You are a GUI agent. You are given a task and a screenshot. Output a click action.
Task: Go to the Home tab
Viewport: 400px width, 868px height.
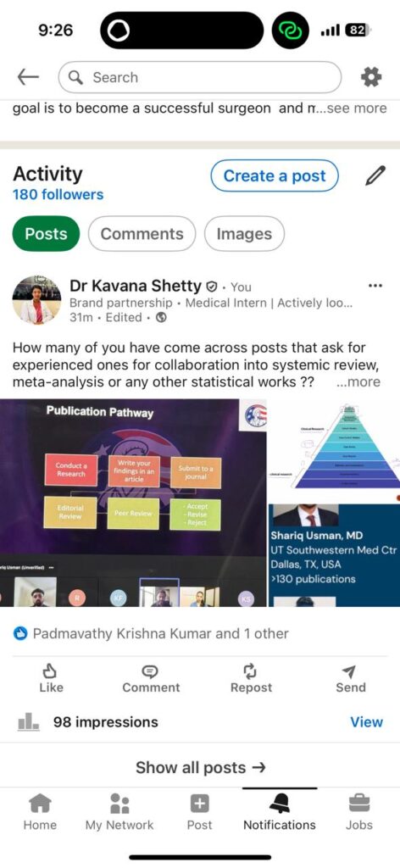tap(40, 812)
